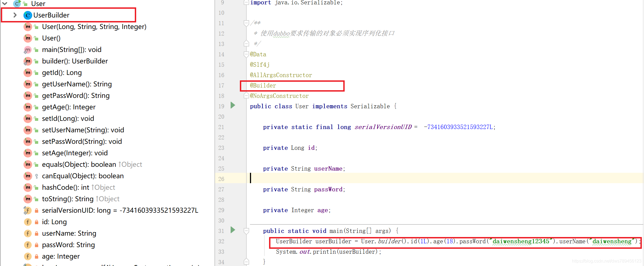Select passWord: String field
Image resolution: width=644 pixels, height=266 pixels.
[68, 245]
